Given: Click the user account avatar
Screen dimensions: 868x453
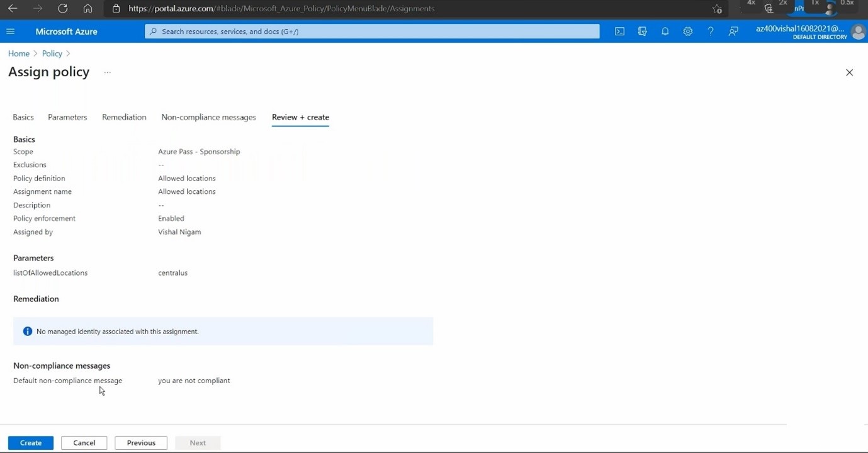Looking at the screenshot, I should click(857, 31).
